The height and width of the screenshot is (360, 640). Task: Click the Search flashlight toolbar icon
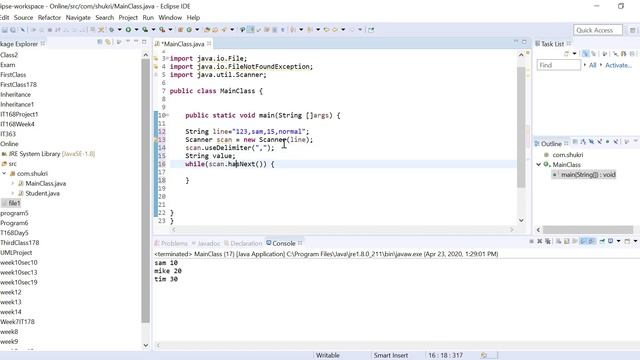point(224,30)
